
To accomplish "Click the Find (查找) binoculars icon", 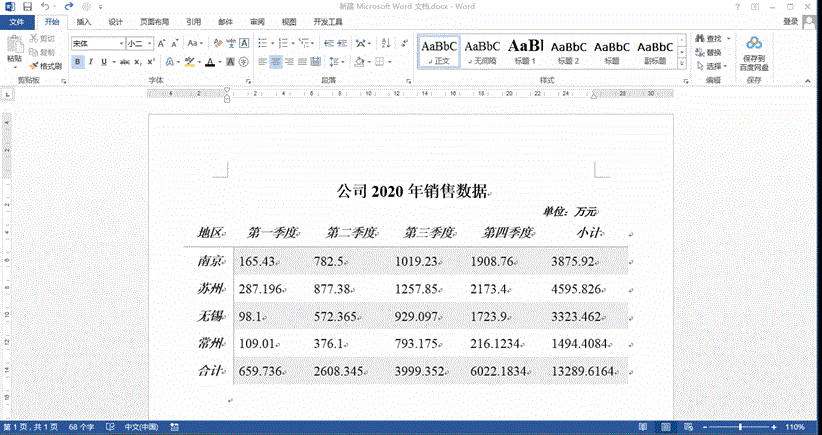I will click(698, 38).
